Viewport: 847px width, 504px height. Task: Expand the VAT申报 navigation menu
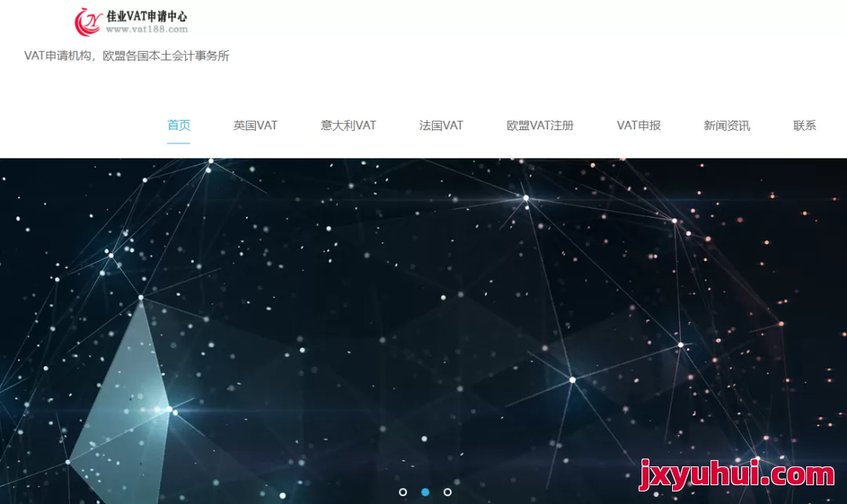click(638, 125)
